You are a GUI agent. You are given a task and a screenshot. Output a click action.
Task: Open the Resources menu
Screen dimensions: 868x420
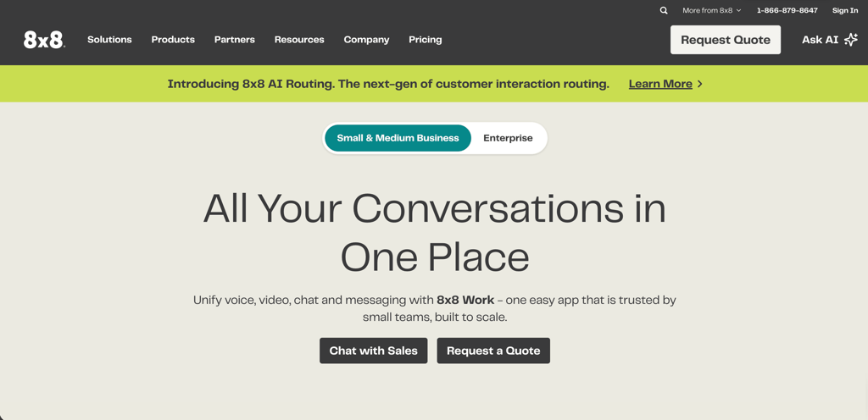pyautogui.click(x=299, y=40)
